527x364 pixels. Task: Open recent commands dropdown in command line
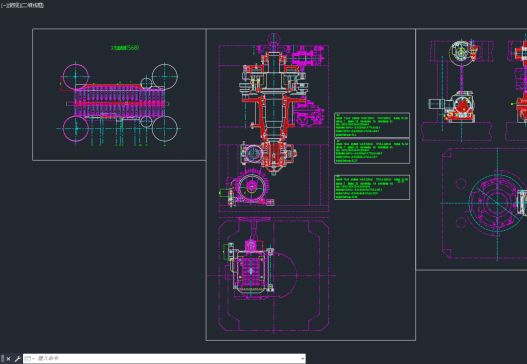tap(30, 359)
